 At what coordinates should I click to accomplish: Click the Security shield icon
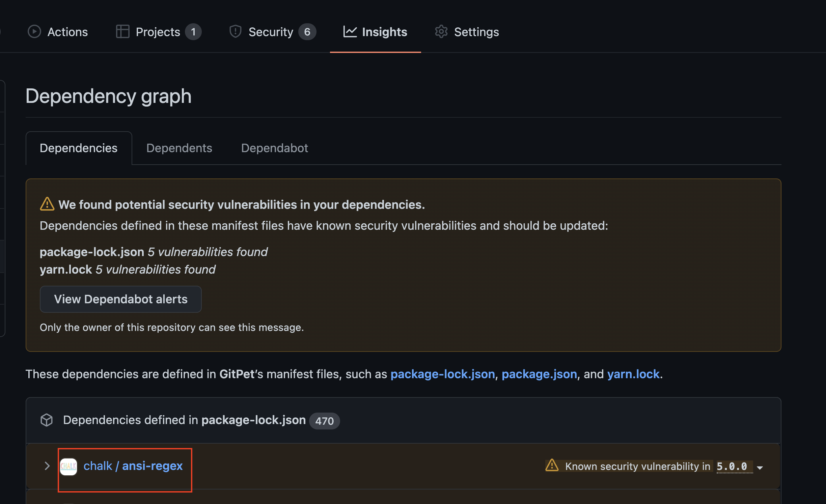235,32
